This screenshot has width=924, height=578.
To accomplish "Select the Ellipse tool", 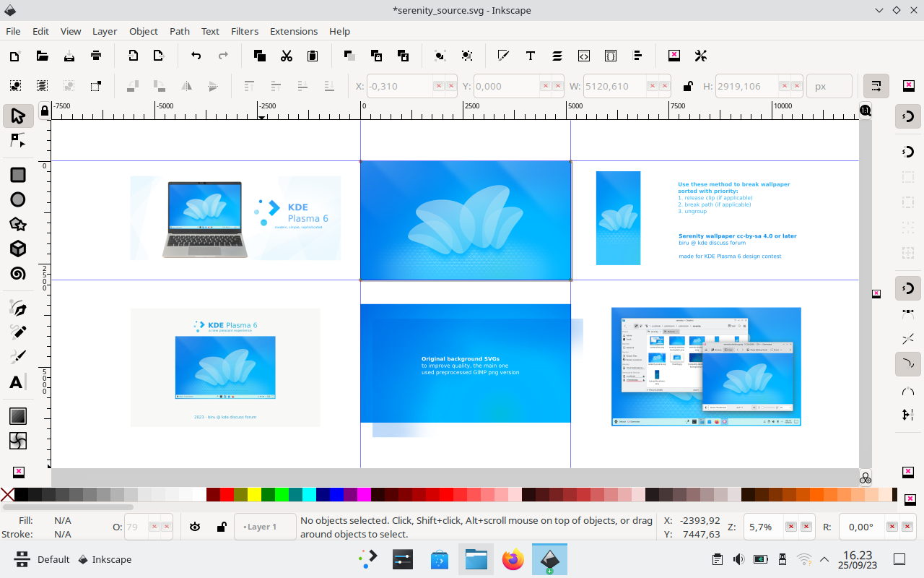I will [x=18, y=199].
